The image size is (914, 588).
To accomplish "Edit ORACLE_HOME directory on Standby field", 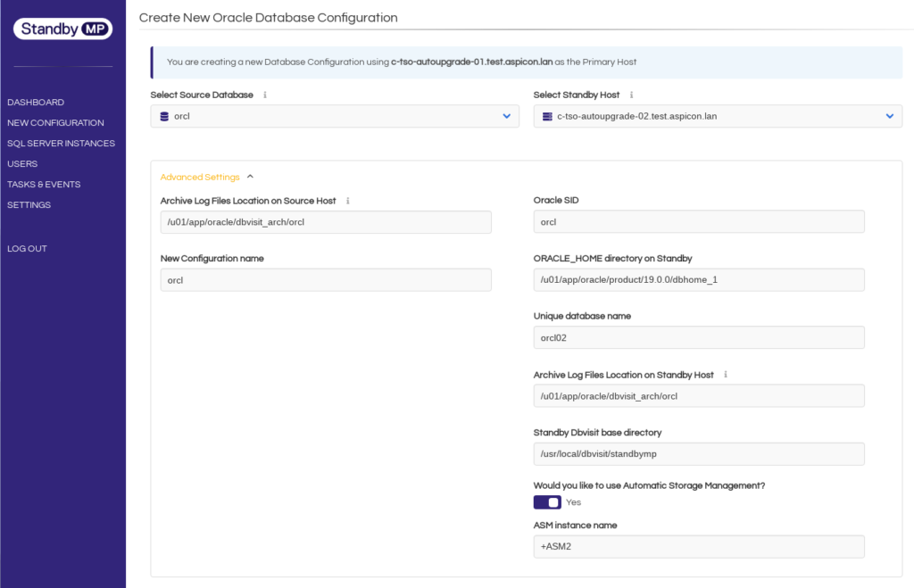I will 699,279.
